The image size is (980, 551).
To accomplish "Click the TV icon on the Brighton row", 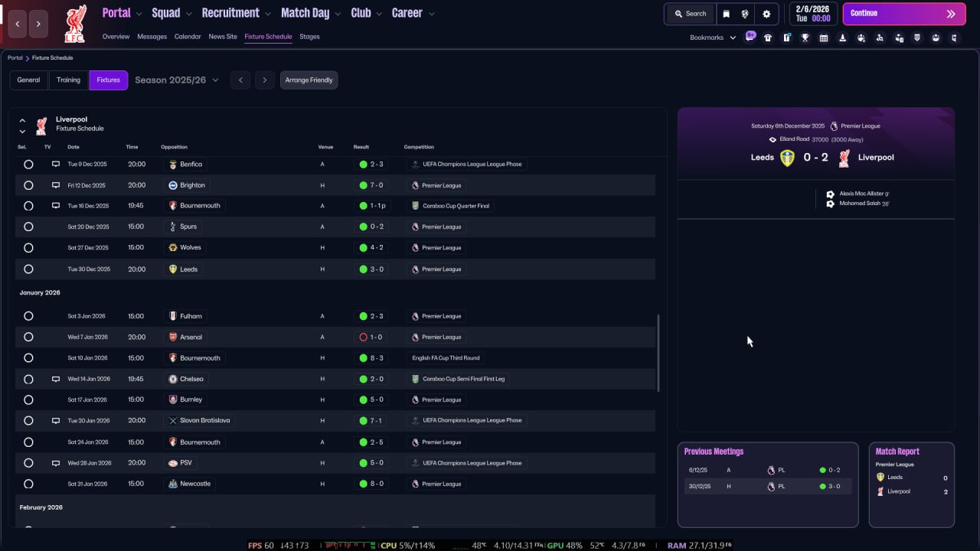I will [55, 185].
